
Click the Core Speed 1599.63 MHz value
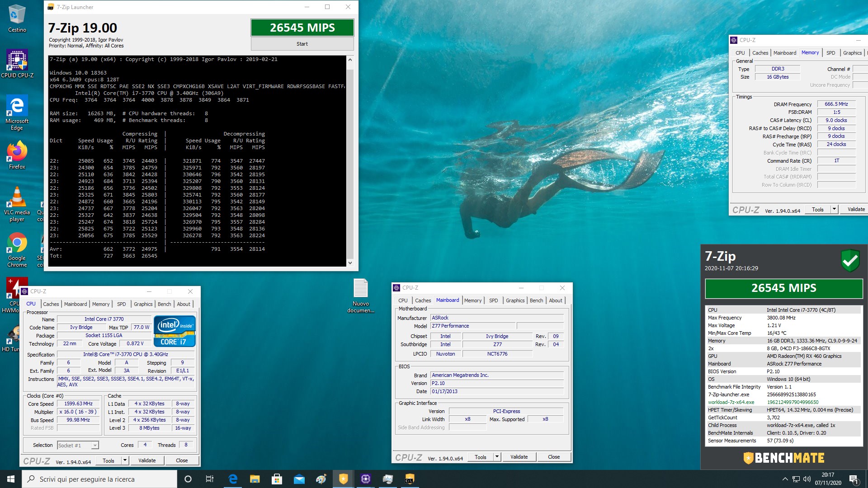(x=78, y=404)
